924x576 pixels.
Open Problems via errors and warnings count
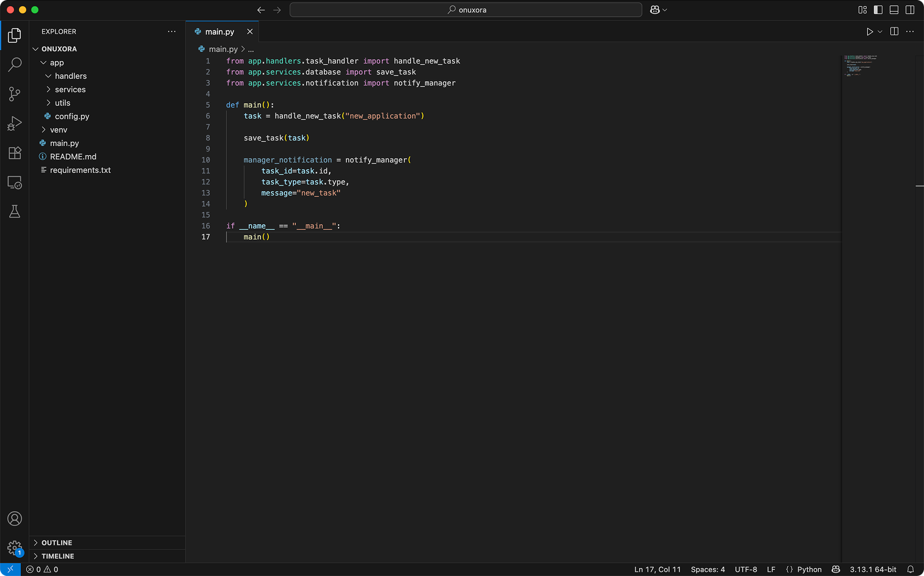tap(42, 569)
